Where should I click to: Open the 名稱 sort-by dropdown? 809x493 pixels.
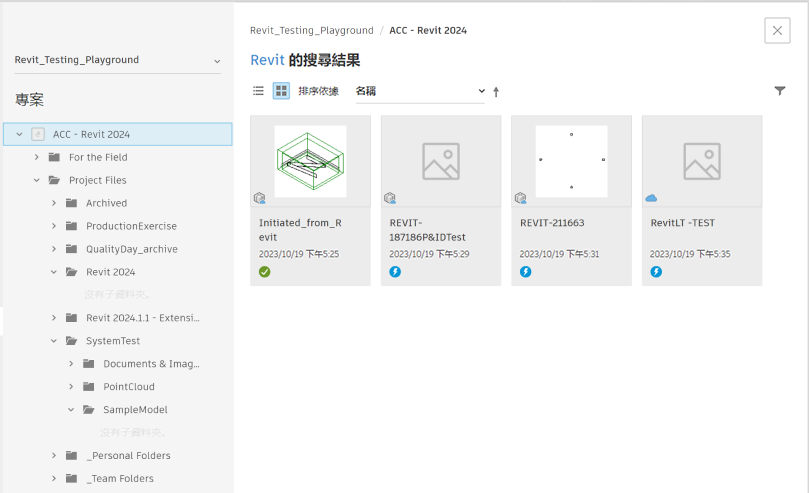point(420,91)
